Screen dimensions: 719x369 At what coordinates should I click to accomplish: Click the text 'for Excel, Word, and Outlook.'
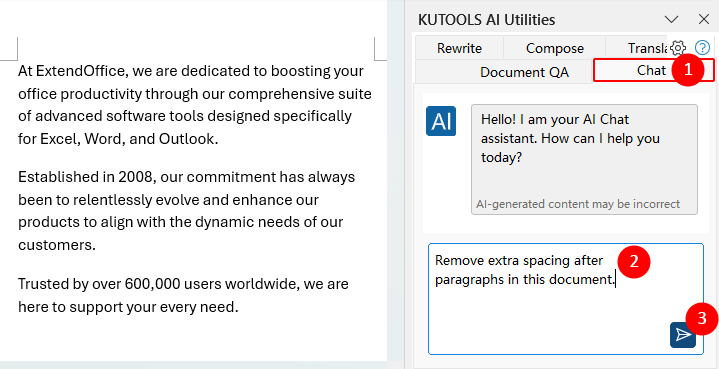(118, 139)
